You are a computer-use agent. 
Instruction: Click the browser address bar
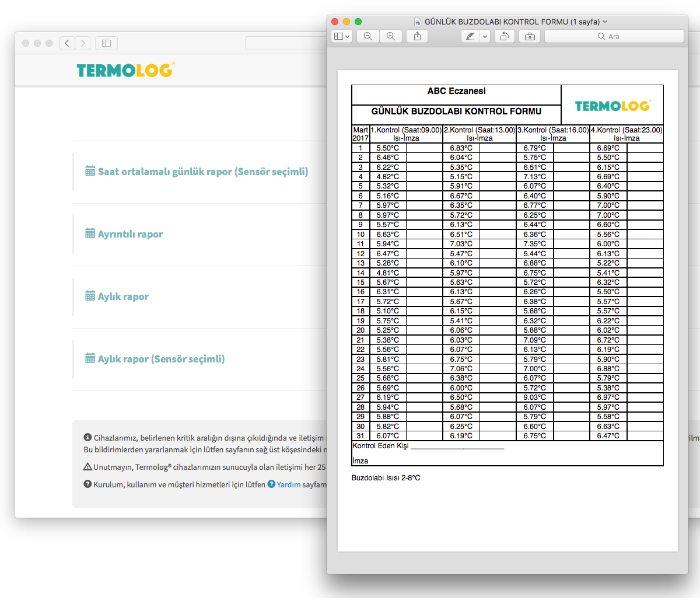point(286,43)
